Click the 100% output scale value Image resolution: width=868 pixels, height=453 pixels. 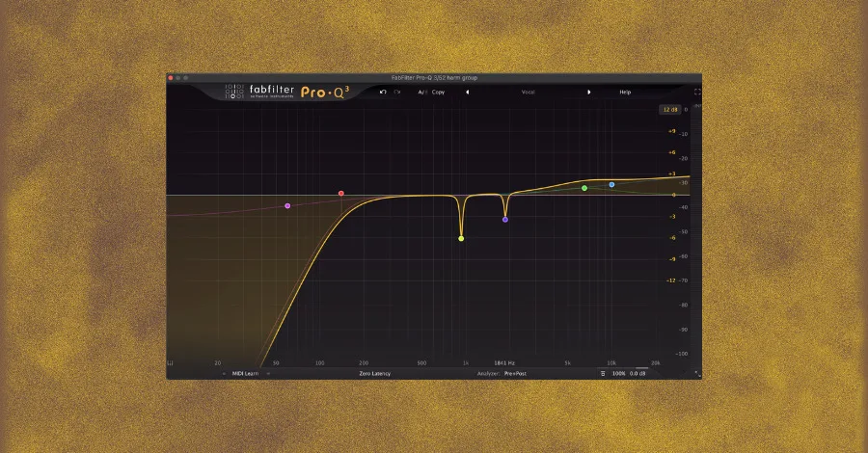click(x=618, y=373)
